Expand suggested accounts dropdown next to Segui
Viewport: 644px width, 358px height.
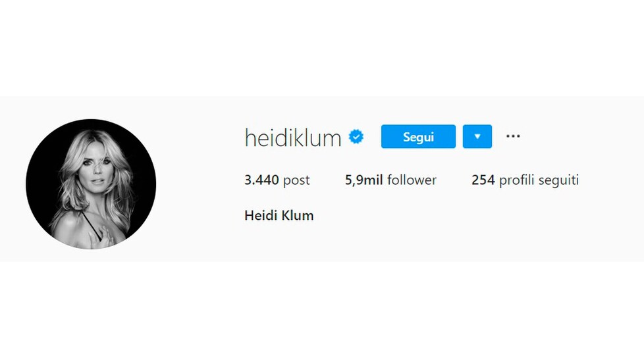pos(477,136)
